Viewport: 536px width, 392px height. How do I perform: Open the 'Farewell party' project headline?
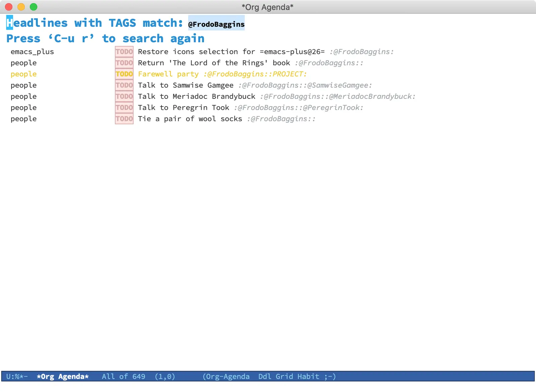pyautogui.click(x=168, y=74)
